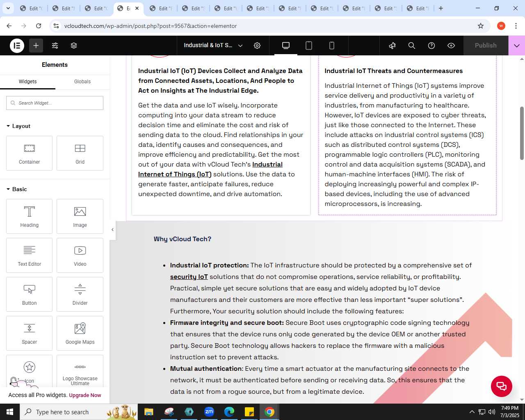Switch to mobile responsive view
Viewport: 525px width, 420px height.
pyautogui.click(x=332, y=46)
